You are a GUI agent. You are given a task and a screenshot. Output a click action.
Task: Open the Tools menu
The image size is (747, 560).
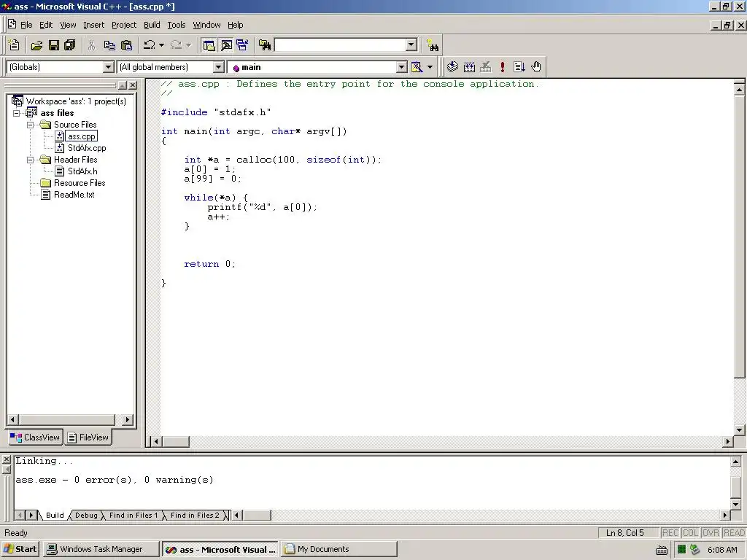tap(177, 25)
